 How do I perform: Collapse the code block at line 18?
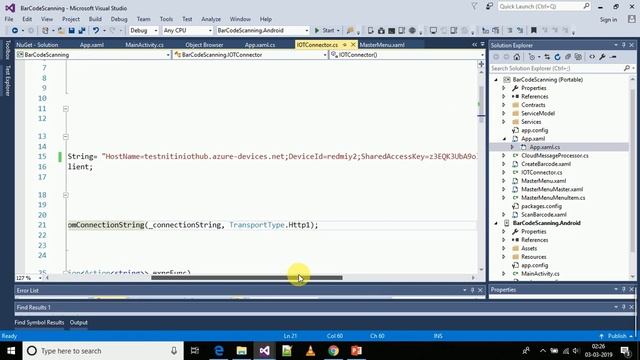click(x=66, y=195)
